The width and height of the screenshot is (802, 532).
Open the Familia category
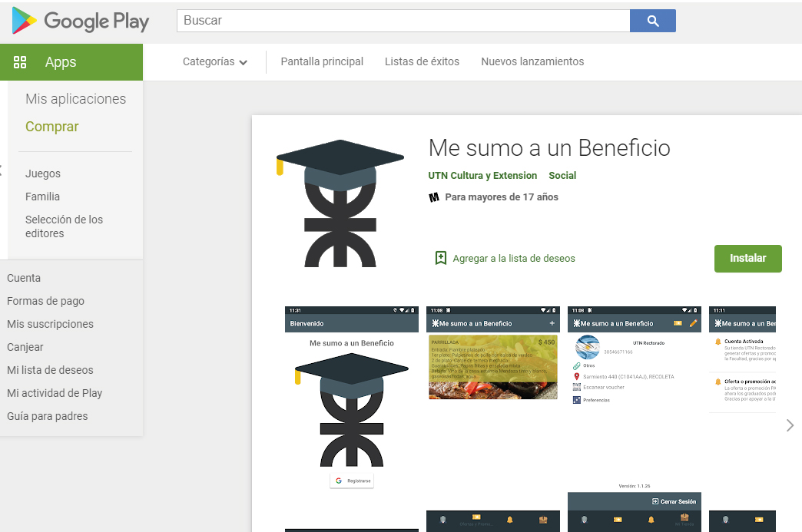[42, 197]
